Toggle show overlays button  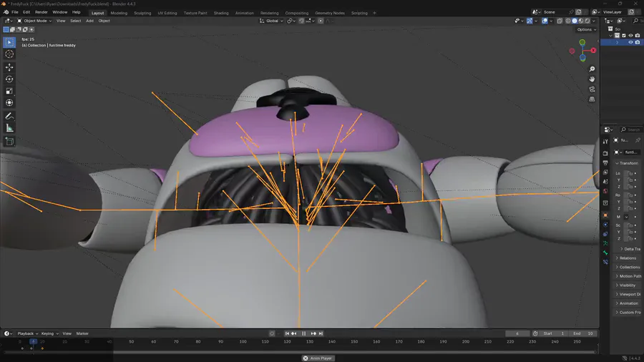[x=545, y=21]
